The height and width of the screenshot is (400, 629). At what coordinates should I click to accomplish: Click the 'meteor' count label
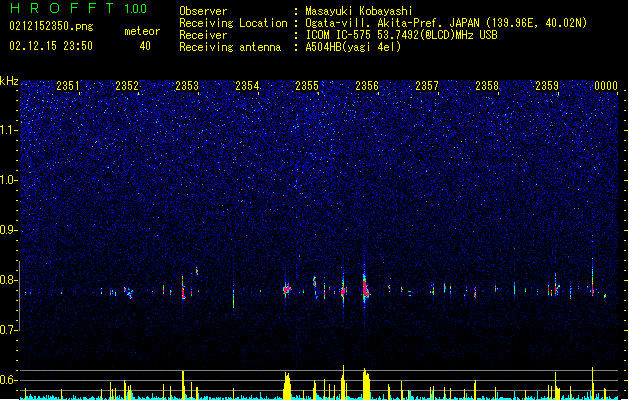142,31
